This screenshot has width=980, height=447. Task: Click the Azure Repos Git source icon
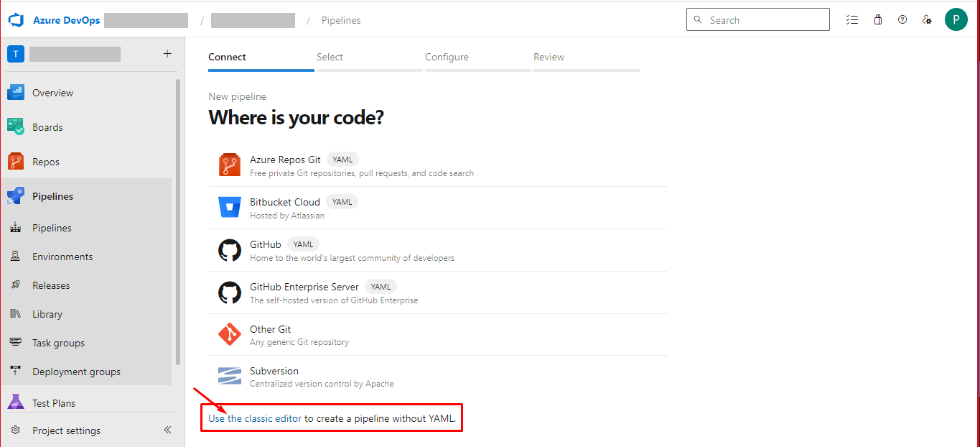[x=230, y=165]
